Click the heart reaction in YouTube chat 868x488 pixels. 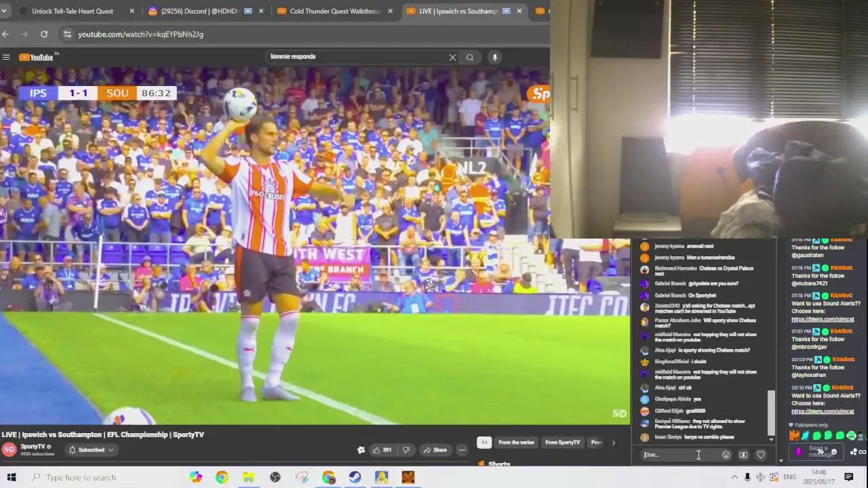(761, 455)
